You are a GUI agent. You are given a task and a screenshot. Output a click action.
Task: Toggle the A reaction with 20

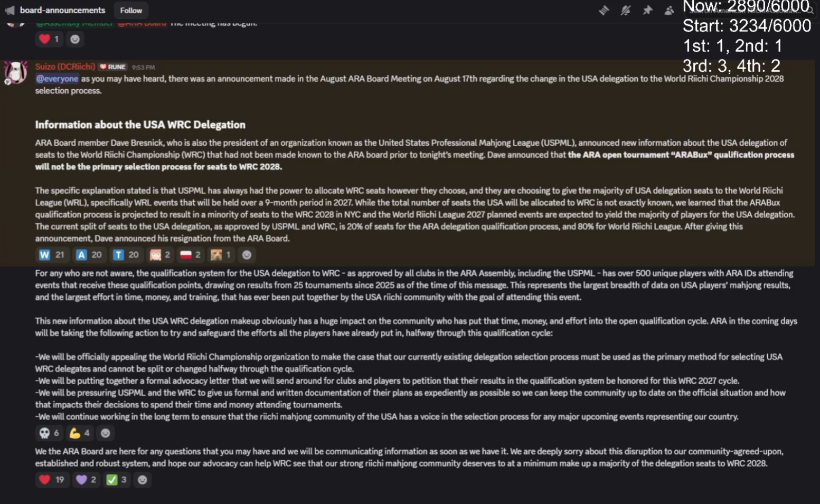pos(89,255)
